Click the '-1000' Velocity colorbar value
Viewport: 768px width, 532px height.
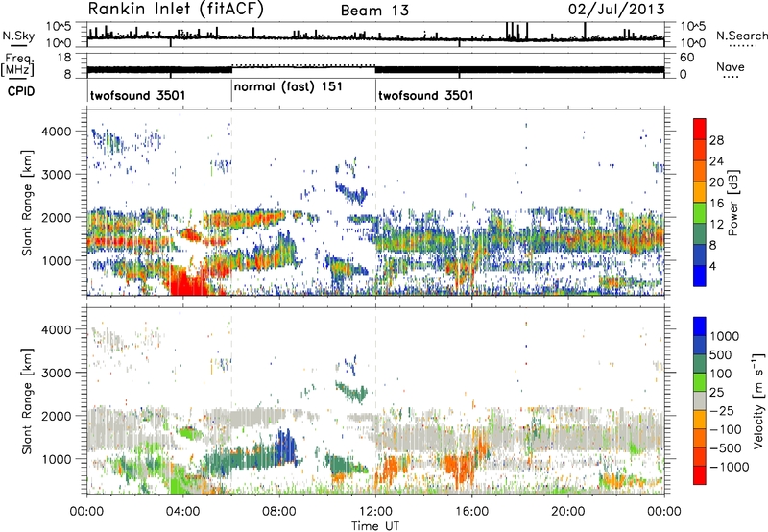729,467
